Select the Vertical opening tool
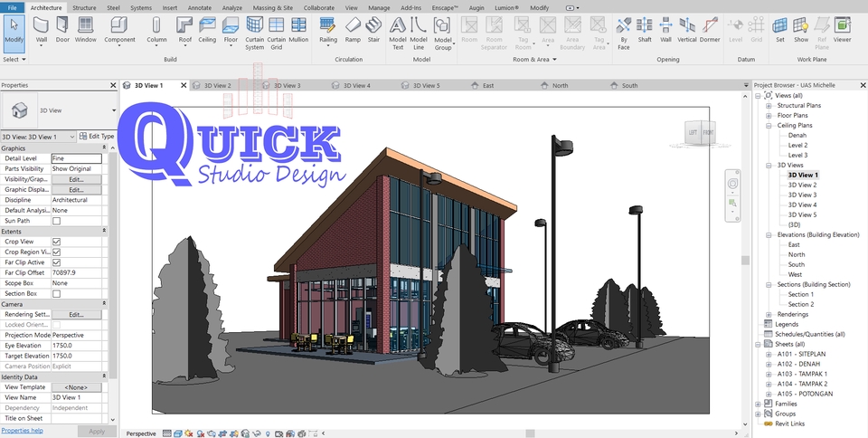 click(687, 31)
